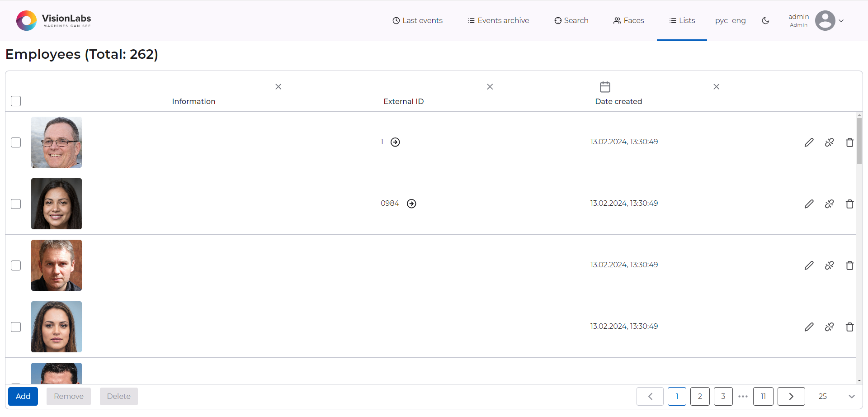The width and height of the screenshot is (868, 417).
Task: Open face with external ID 1 arrow
Action: (395, 142)
